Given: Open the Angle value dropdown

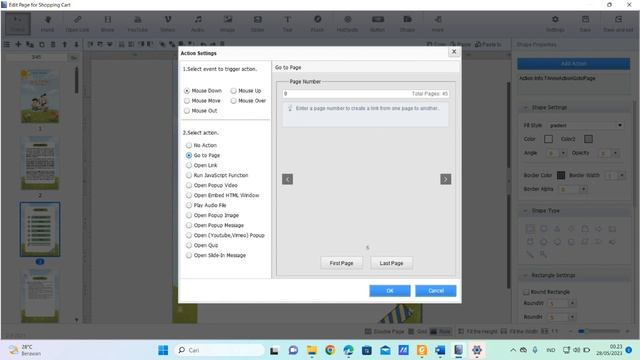Looking at the screenshot, I should point(563,153).
